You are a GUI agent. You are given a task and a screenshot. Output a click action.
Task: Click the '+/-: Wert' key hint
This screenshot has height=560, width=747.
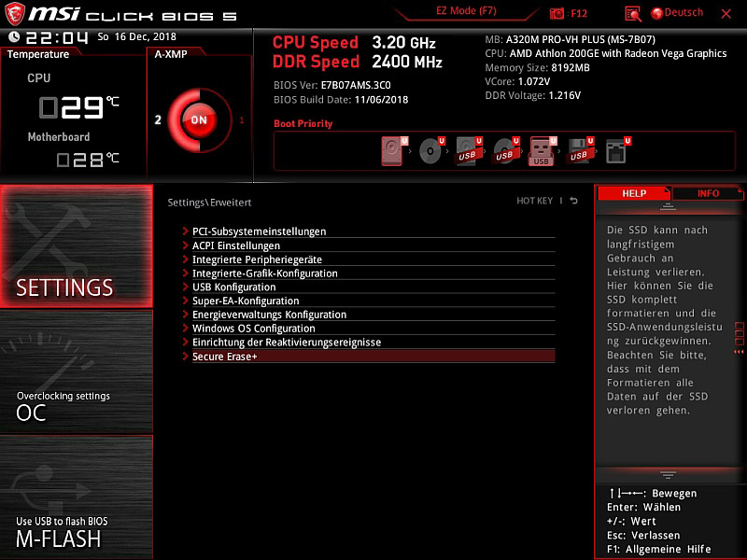click(x=631, y=522)
